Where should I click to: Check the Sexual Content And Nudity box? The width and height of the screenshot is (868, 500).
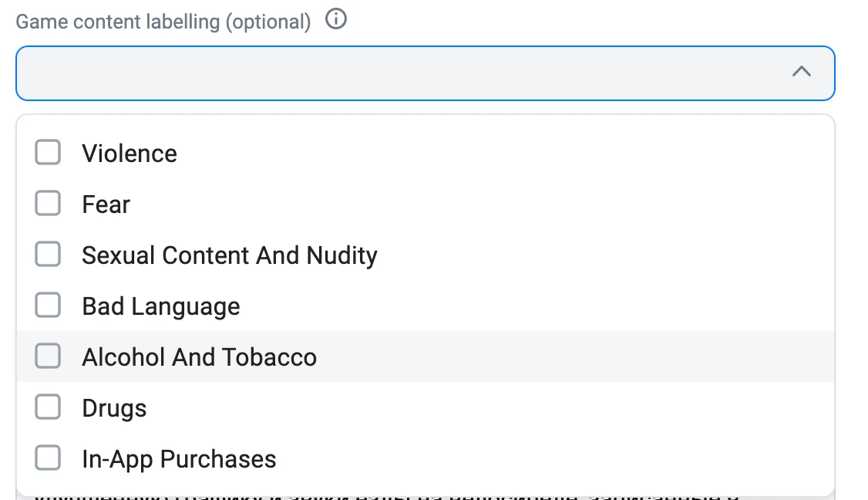click(48, 254)
